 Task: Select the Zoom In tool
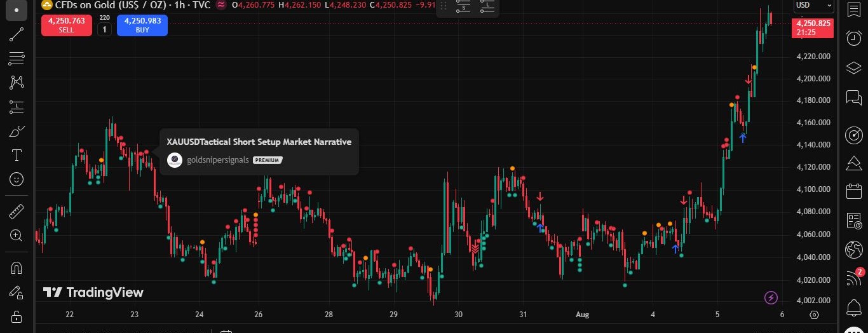click(17, 235)
